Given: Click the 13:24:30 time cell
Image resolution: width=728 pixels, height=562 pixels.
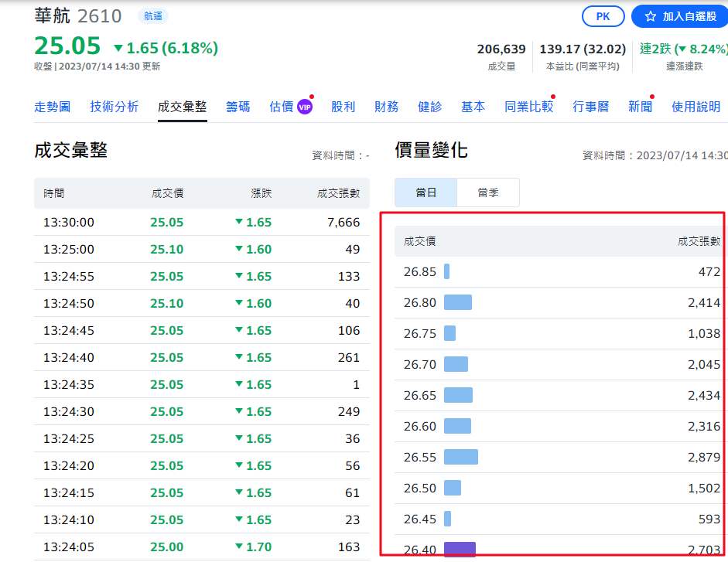Looking at the screenshot, I should click(69, 411).
